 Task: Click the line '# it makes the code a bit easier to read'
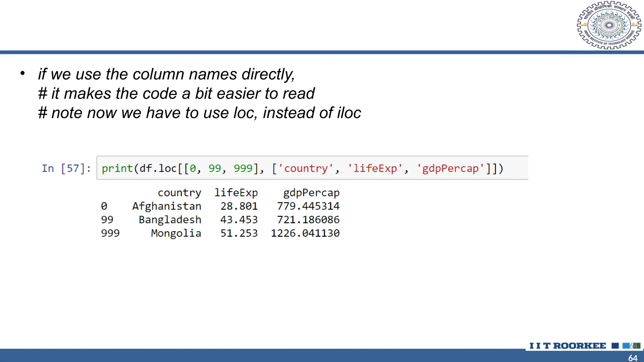(x=176, y=94)
